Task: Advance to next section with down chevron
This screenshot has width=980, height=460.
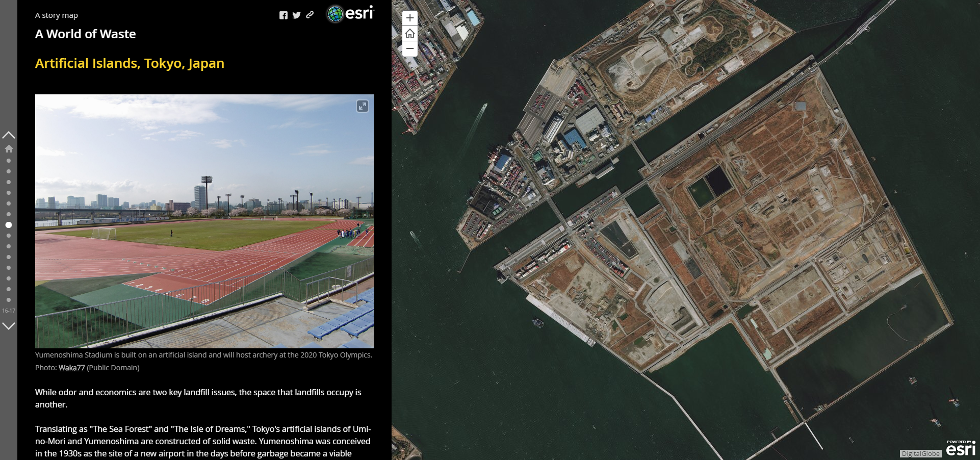Action: pyautogui.click(x=9, y=326)
